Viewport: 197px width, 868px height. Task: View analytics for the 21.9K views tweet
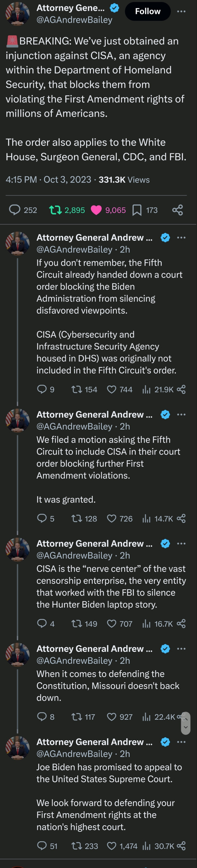click(x=146, y=389)
